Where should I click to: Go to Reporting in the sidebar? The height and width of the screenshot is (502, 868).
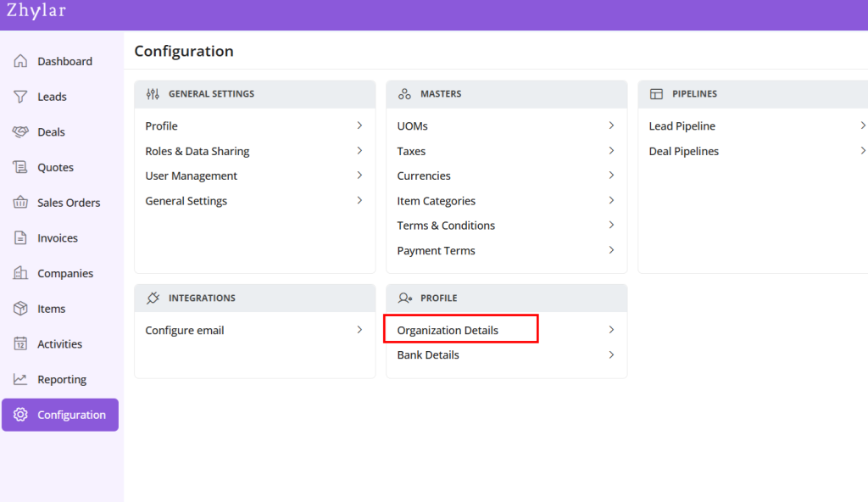point(62,380)
